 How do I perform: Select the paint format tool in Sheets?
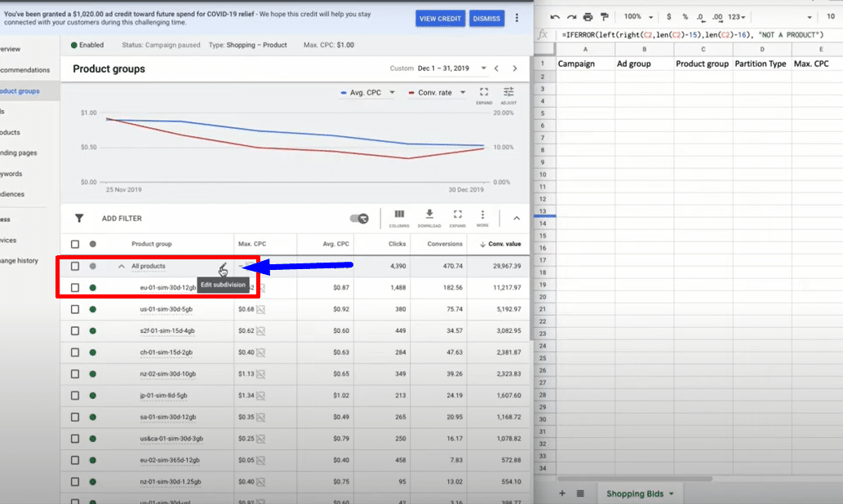[x=604, y=17]
